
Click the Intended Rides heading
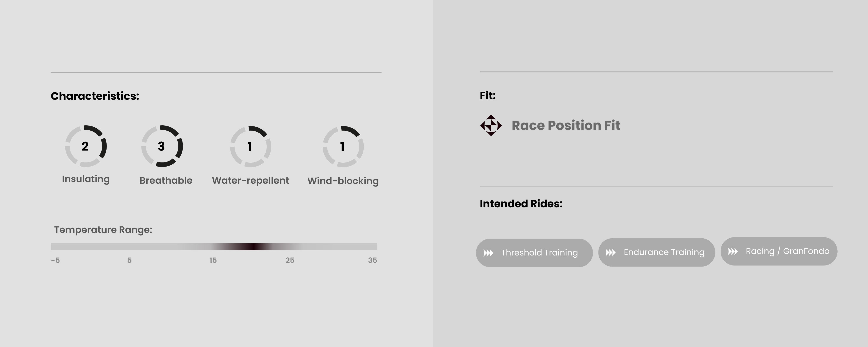coord(521,204)
